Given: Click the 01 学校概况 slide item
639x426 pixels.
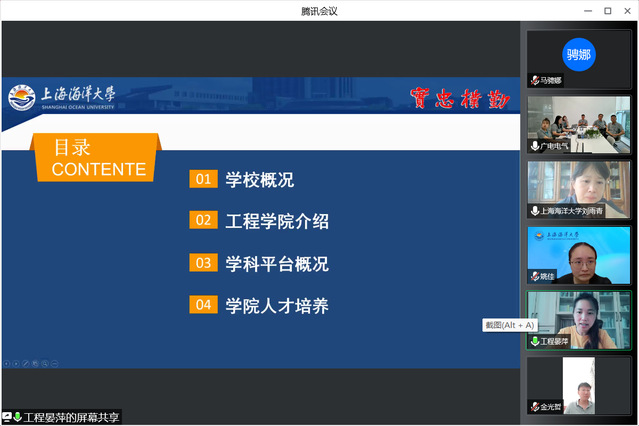Looking at the screenshot, I should pos(243,180).
